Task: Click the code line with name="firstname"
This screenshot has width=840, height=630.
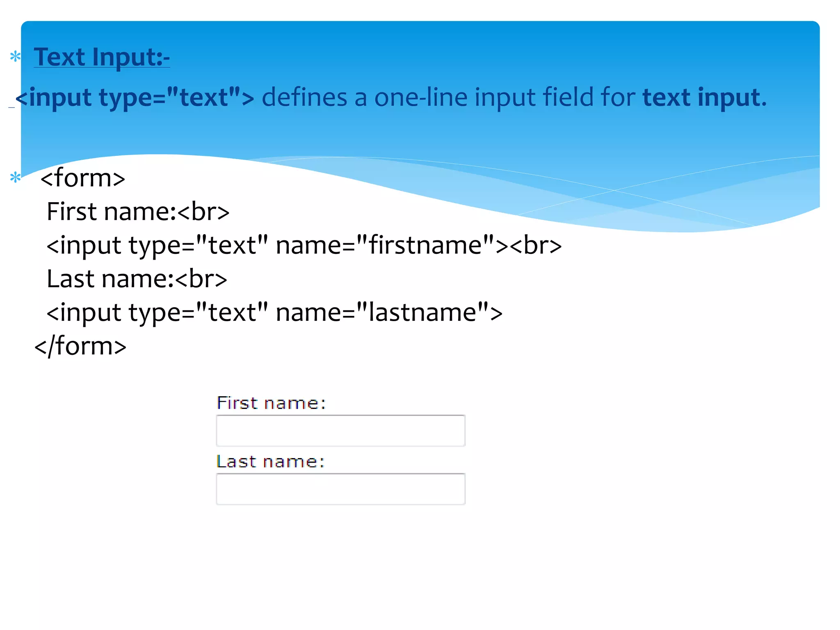Action: [x=304, y=246]
